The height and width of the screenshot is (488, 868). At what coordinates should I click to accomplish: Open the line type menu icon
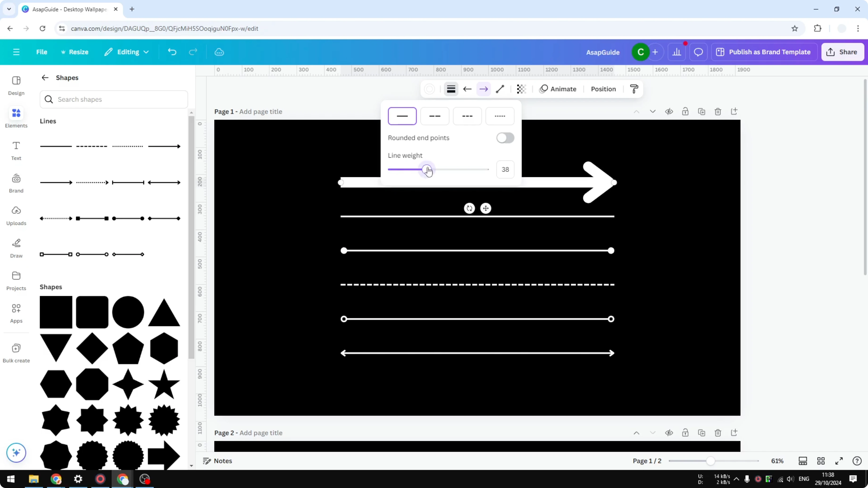[x=451, y=89]
